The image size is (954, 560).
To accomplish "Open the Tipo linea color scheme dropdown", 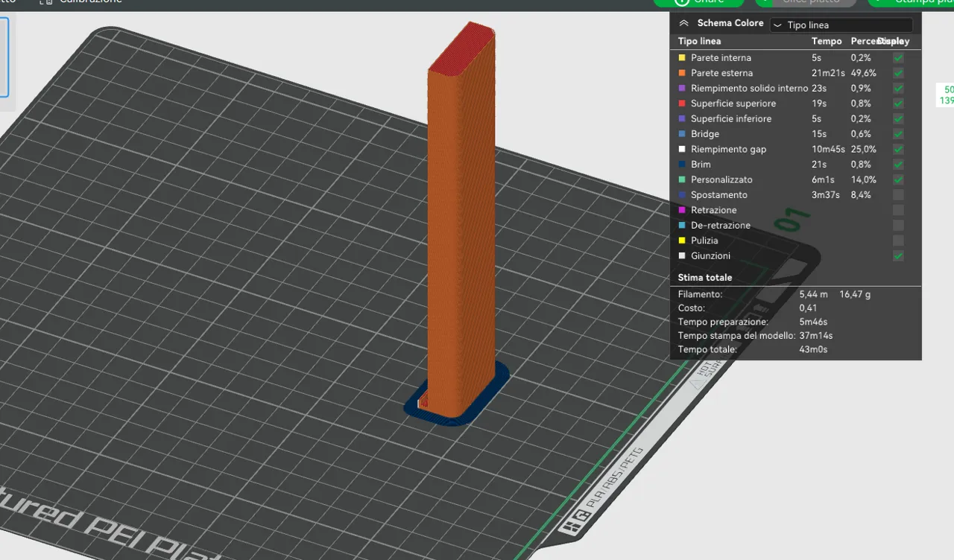I will 841,25.
